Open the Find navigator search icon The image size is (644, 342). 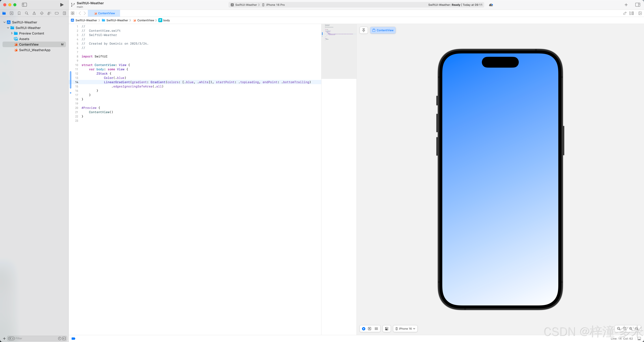[27, 13]
